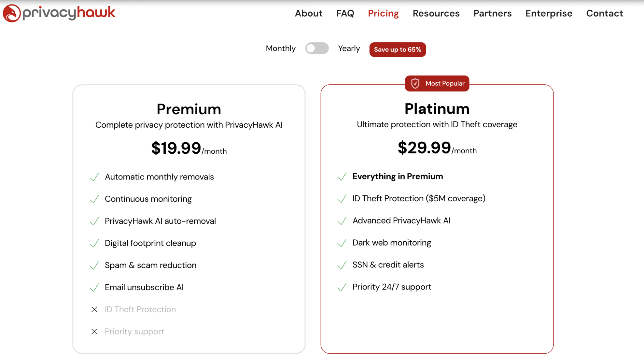Go to the Pricing nav item
Viewport: 644px width, 355px height.
(383, 13)
